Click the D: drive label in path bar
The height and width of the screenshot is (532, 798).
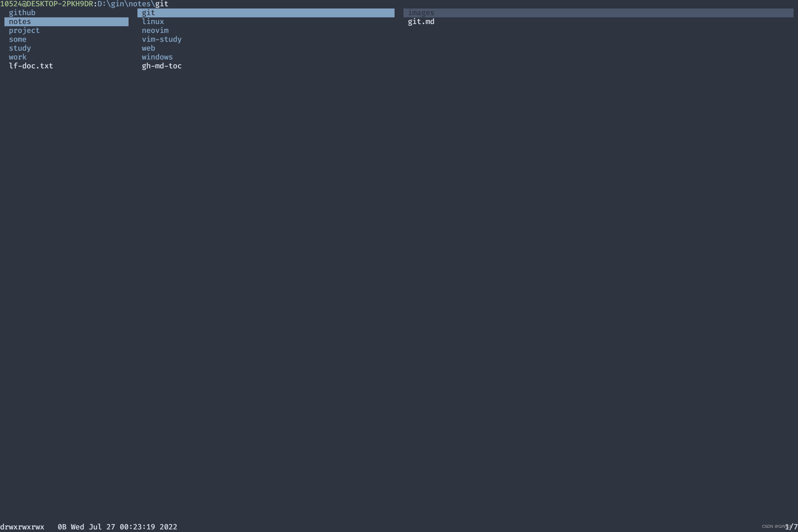click(102, 4)
